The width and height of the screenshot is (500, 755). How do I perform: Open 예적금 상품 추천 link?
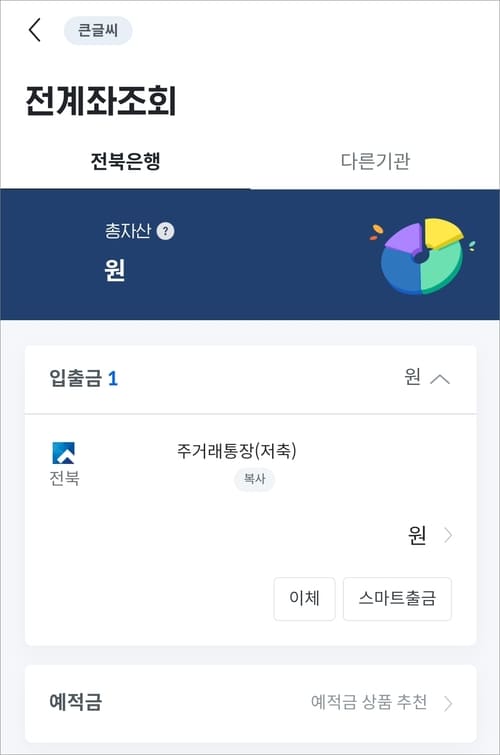[369, 702]
